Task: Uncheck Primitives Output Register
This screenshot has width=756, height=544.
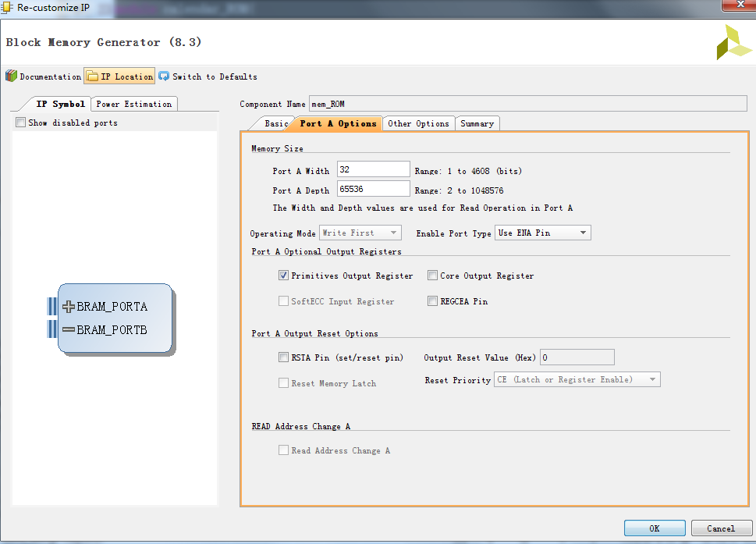Action: point(283,276)
